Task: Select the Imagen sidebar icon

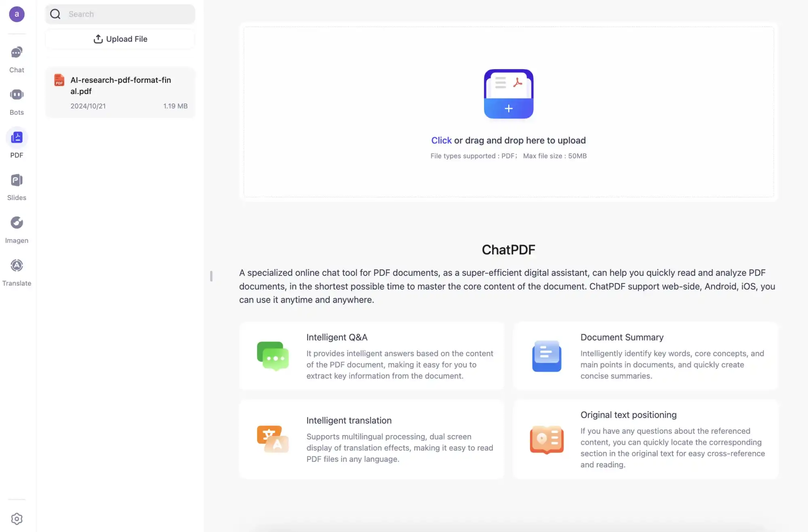Action: click(17, 223)
